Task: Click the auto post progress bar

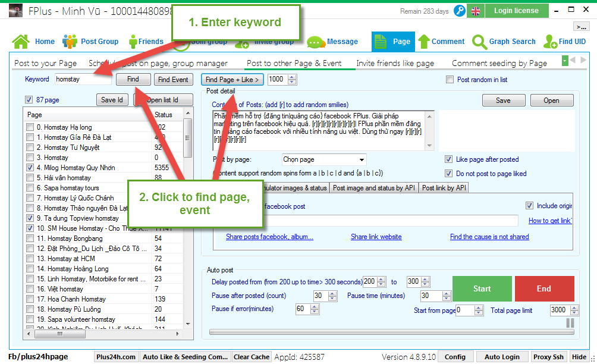Action: (x=392, y=332)
